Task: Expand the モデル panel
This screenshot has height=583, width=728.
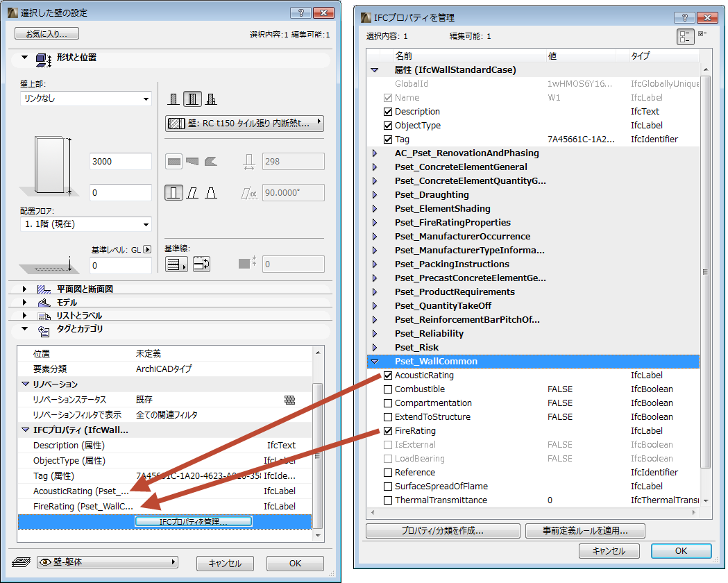Action: 24,303
